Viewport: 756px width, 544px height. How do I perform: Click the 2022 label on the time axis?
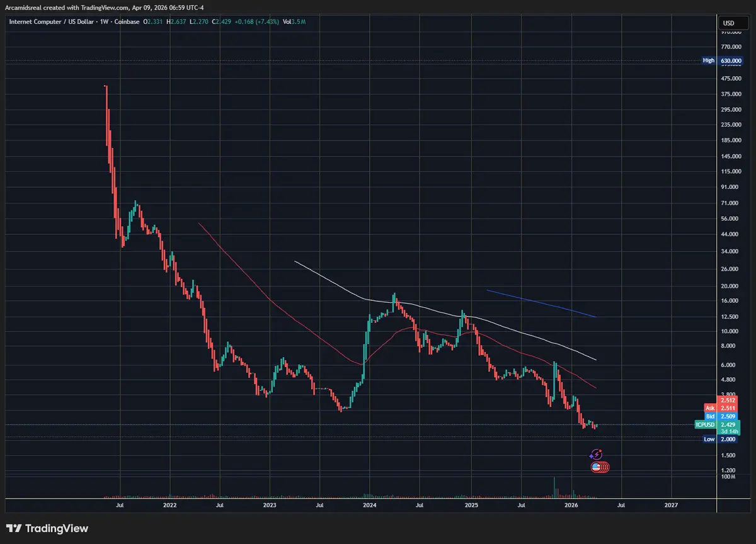(169, 505)
